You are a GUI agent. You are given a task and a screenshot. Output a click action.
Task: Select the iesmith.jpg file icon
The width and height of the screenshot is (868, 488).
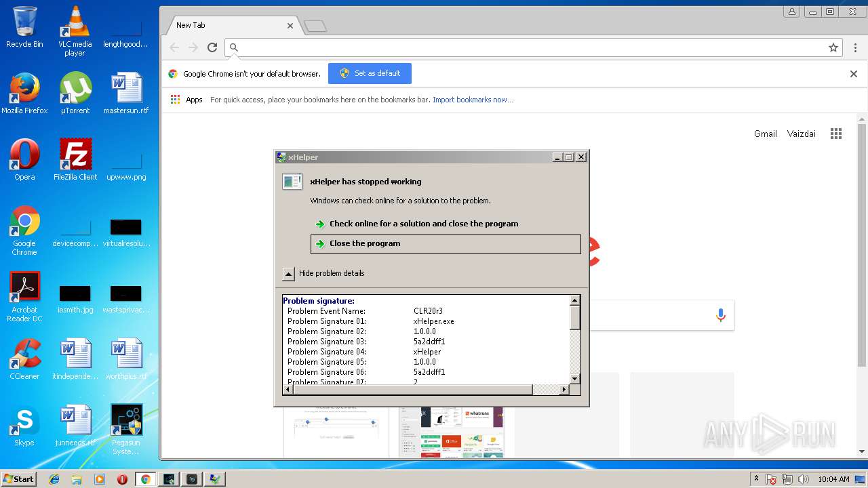point(75,300)
